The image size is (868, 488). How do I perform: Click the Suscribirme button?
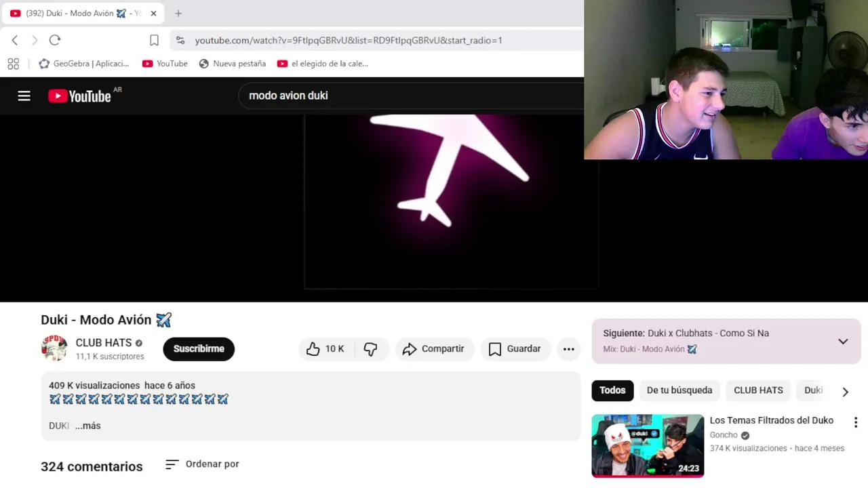pos(199,348)
